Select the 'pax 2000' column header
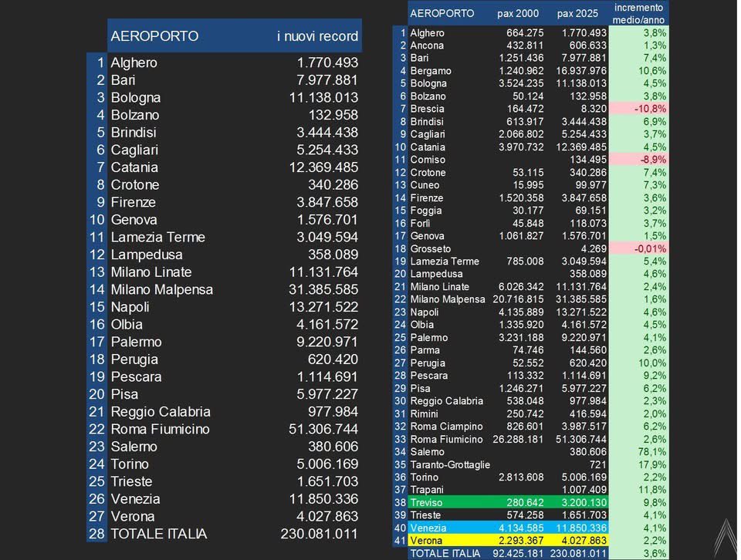 point(517,14)
